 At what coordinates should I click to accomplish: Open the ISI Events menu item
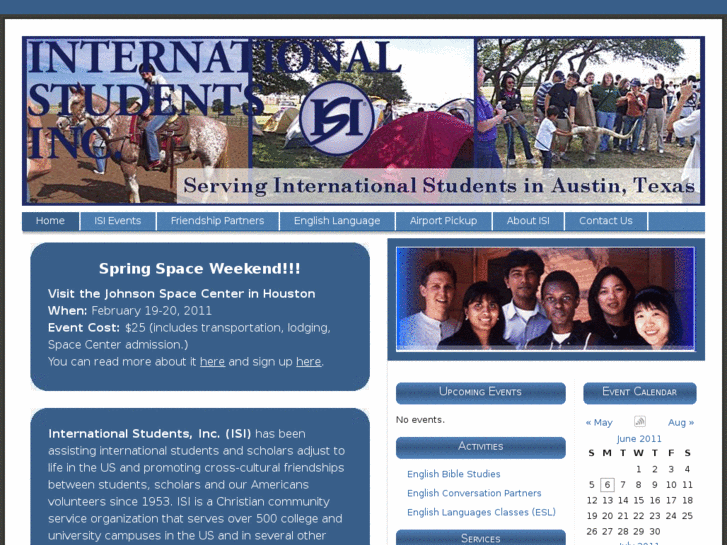(x=118, y=221)
